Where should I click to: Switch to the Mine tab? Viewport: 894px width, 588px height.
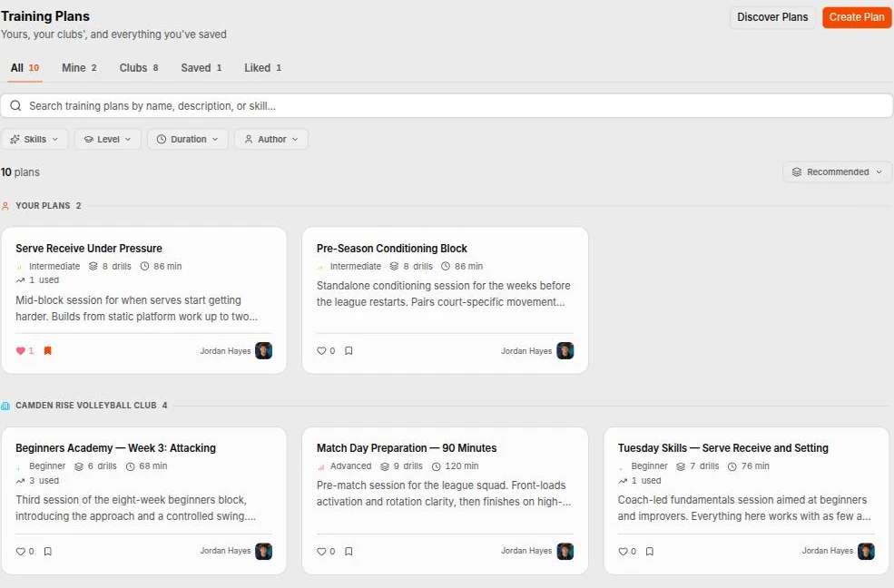79,68
